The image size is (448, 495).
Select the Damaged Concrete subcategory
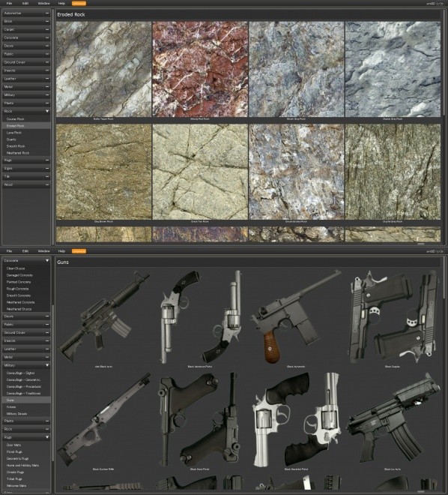tap(26, 275)
